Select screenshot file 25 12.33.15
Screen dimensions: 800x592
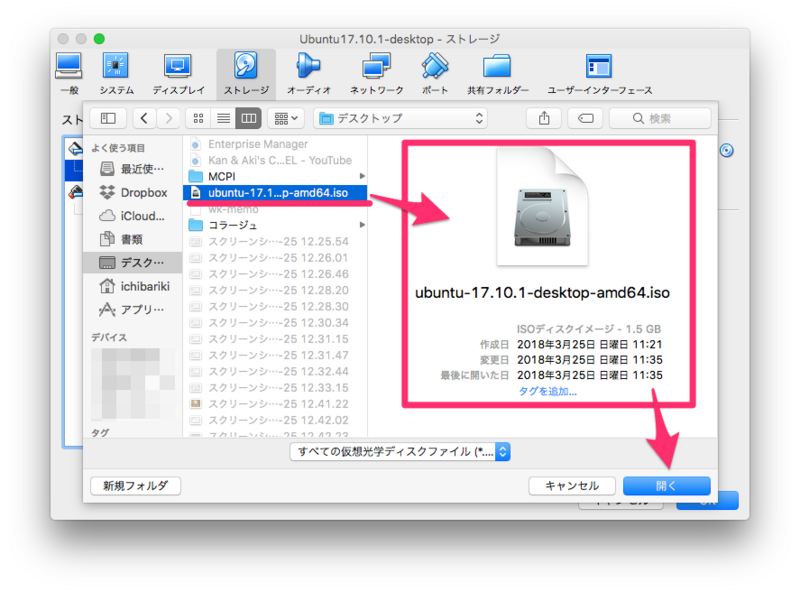click(x=275, y=388)
